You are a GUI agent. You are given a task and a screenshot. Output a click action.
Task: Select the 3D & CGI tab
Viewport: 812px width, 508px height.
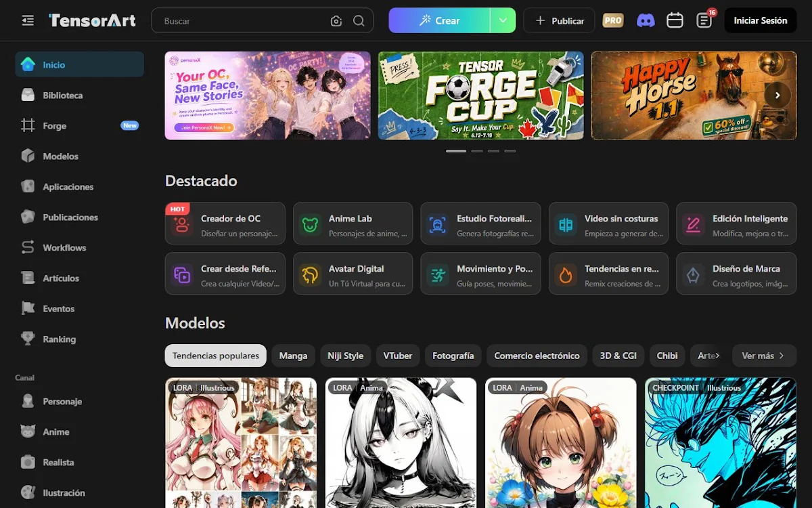(x=618, y=356)
